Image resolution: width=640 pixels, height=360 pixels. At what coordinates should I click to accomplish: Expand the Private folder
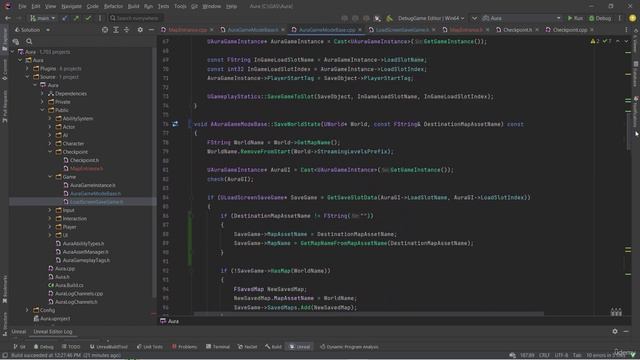click(x=42, y=102)
